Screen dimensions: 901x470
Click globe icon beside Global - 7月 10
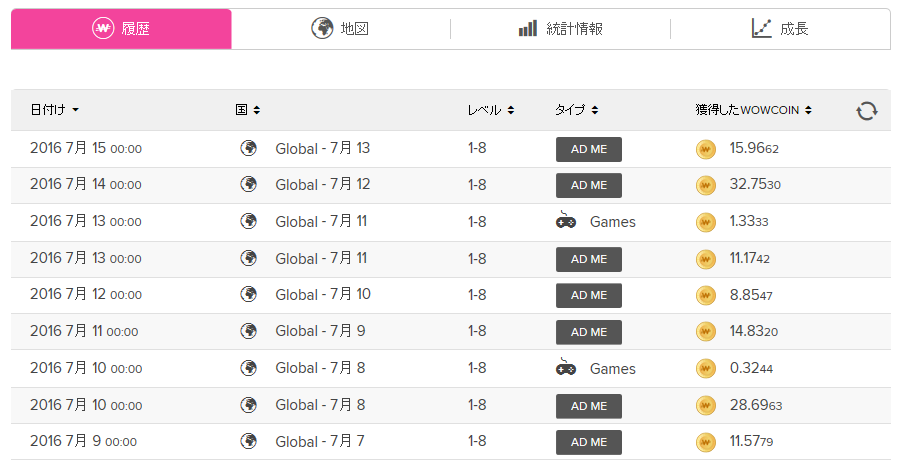coord(248,294)
